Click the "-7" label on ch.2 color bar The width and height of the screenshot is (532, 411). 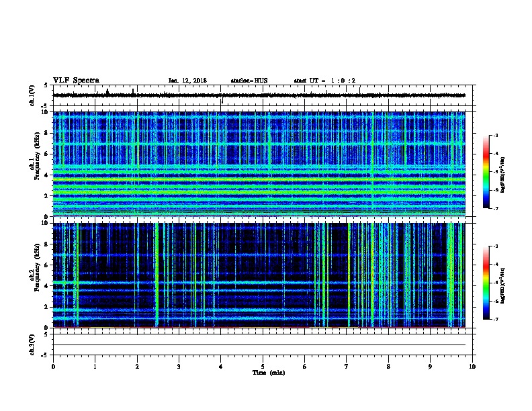pos(495,320)
